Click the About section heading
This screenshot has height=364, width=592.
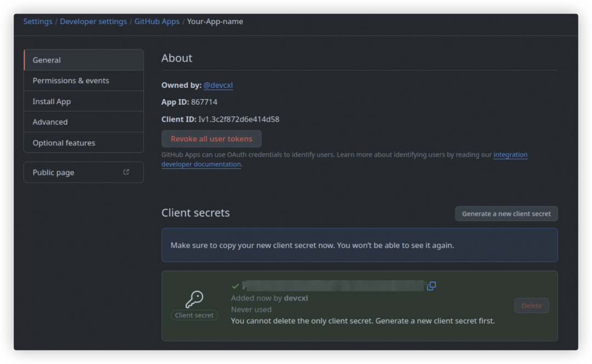pos(177,58)
